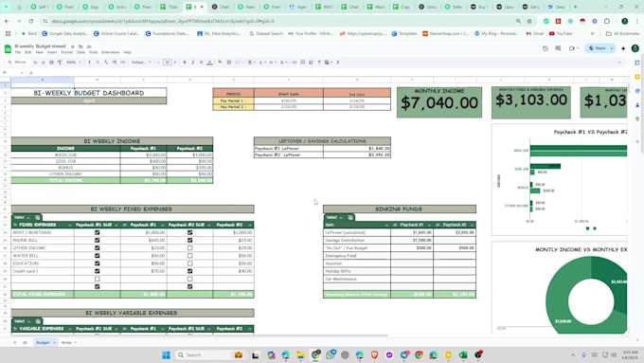Click the move to folder icon
This screenshot has width=644, height=363.
point(80,46)
